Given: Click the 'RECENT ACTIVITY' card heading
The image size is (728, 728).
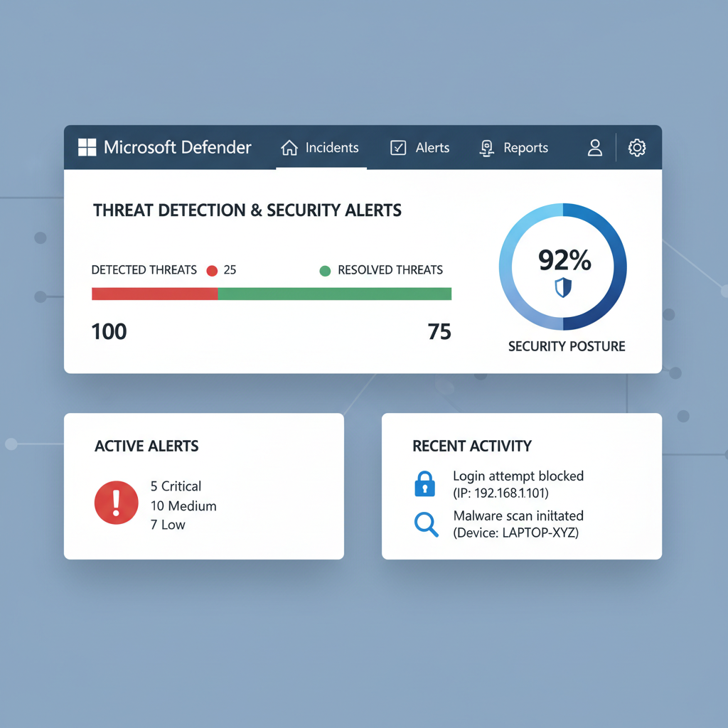Looking at the screenshot, I should 472,446.
